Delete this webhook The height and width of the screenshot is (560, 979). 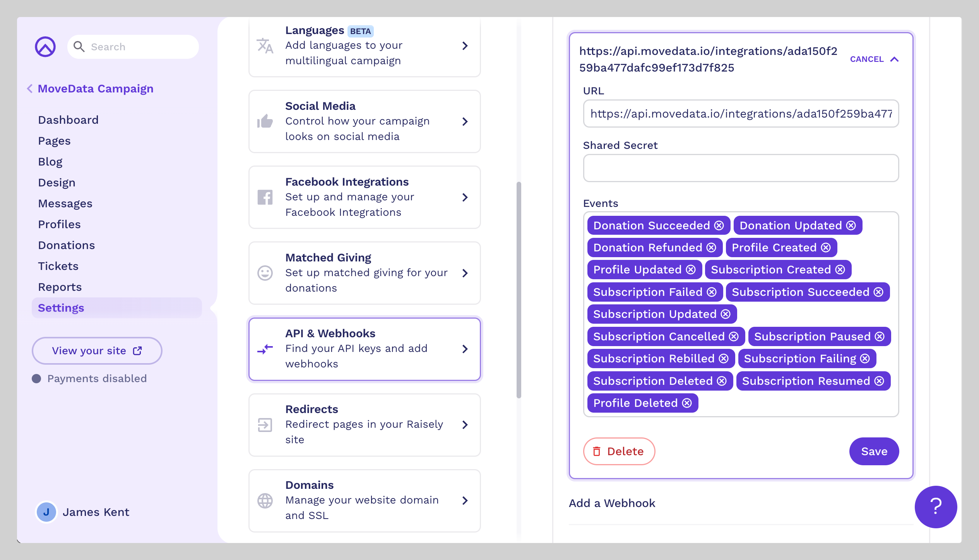point(619,451)
